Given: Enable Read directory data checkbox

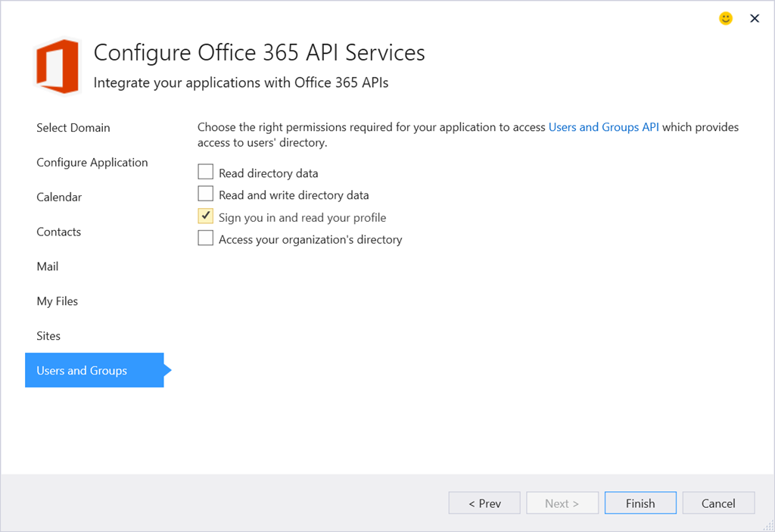Looking at the screenshot, I should pyautogui.click(x=206, y=172).
